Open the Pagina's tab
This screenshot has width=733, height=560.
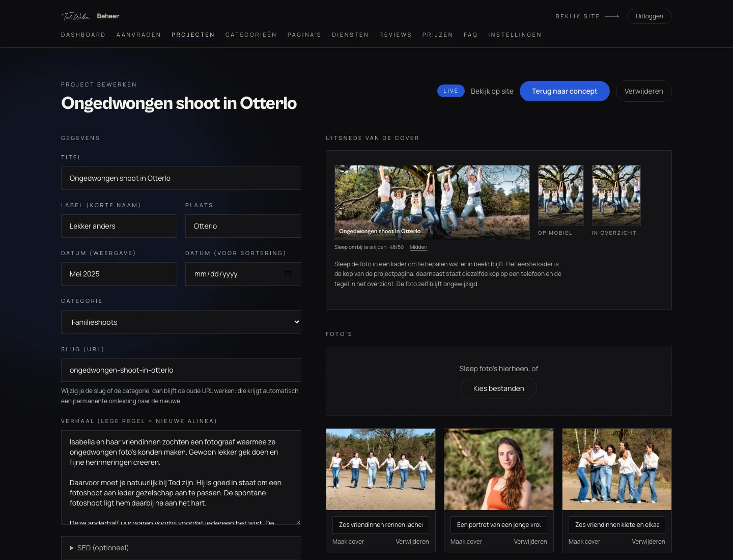pyautogui.click(x=304, y=35)
